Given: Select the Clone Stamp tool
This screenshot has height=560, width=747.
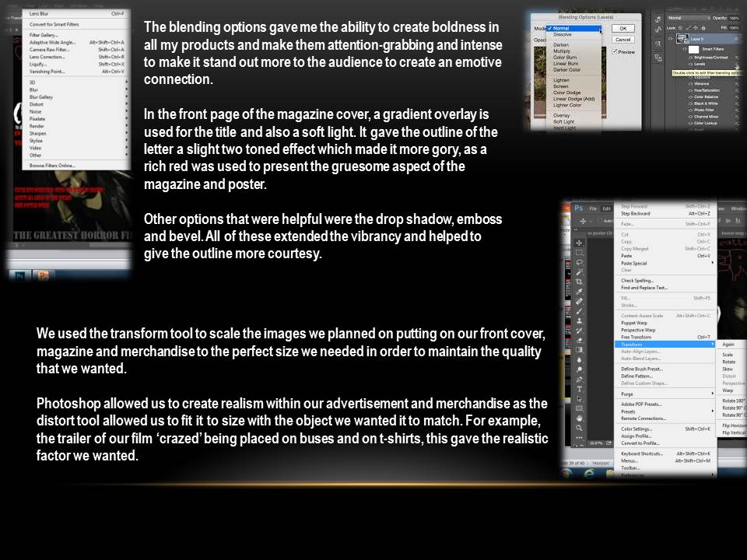Looking at the screenshot, I should [579, 321].
